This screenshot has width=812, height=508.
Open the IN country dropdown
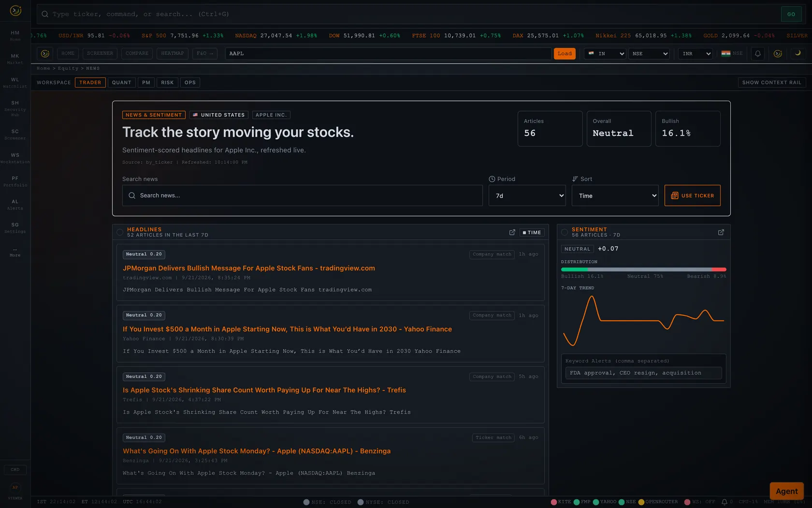(x=605, y=54)
